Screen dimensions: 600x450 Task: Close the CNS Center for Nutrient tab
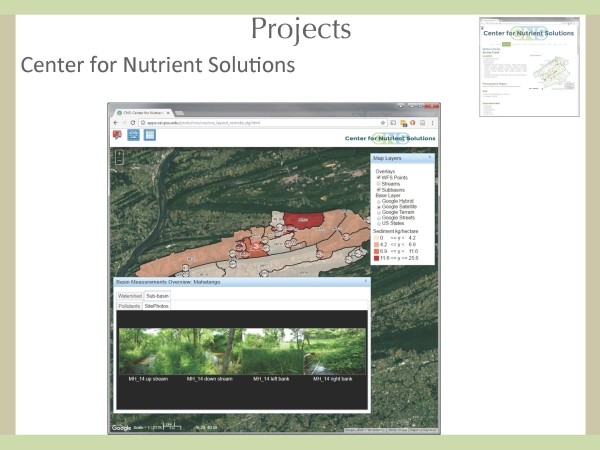point(168,113)
